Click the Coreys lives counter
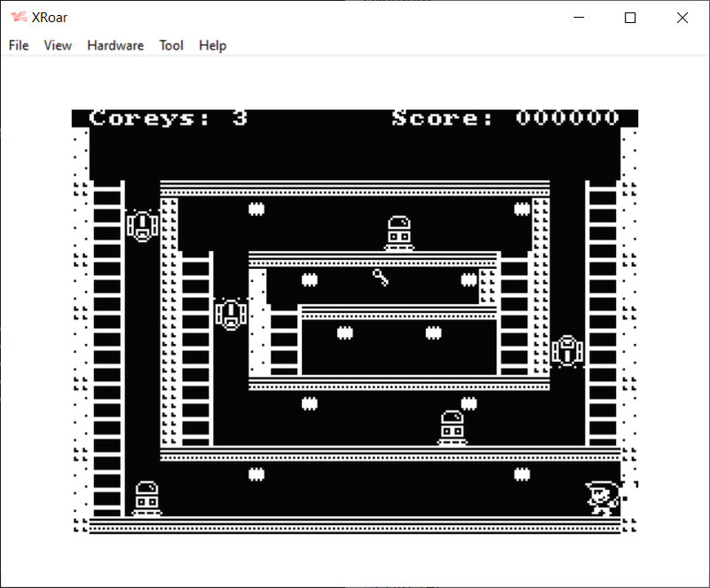Viewport: 710px width, 588px height. click(x=169, y=118)
